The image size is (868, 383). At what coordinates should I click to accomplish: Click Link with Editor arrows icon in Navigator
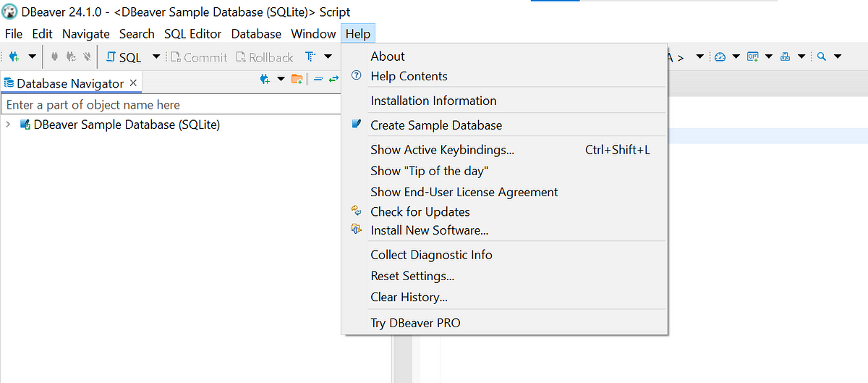(333, 79)
